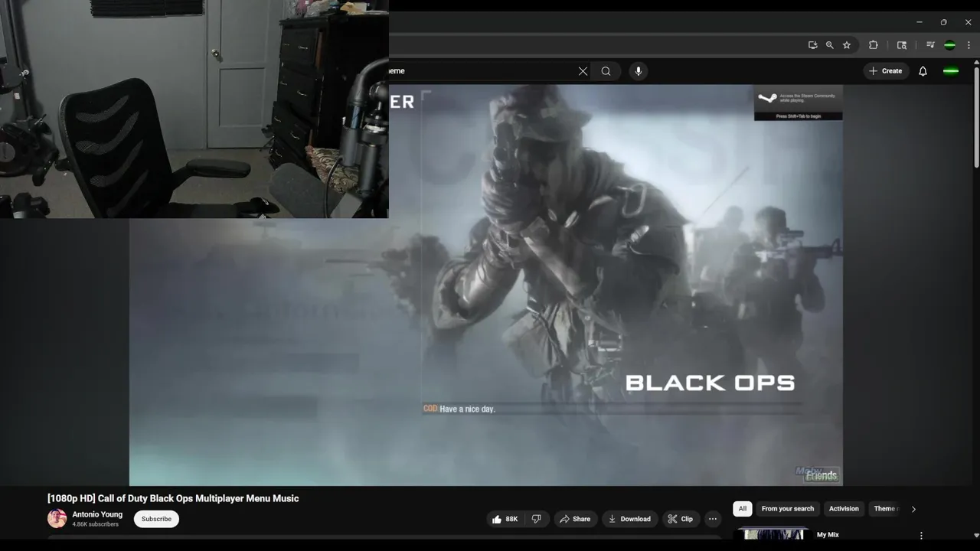
Task: Click the page vertical scrollbar thumb
Action: pos(976,116)
